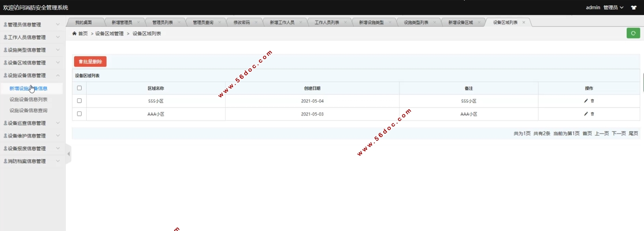Screen dimensions: 644x231
Task: Close the 管理员列表 tab
Action: pos(179,22)
